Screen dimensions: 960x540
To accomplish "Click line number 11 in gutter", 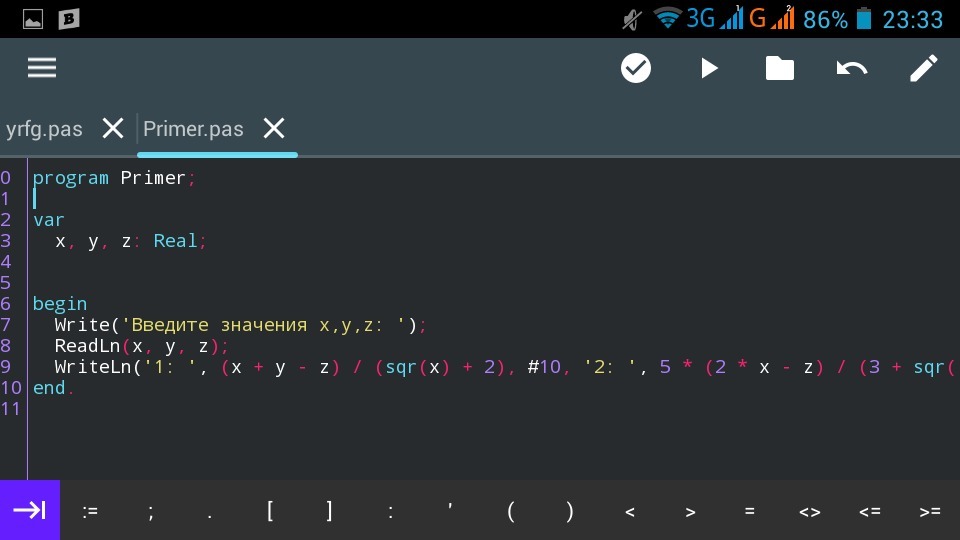I will [x=10, y=408].
